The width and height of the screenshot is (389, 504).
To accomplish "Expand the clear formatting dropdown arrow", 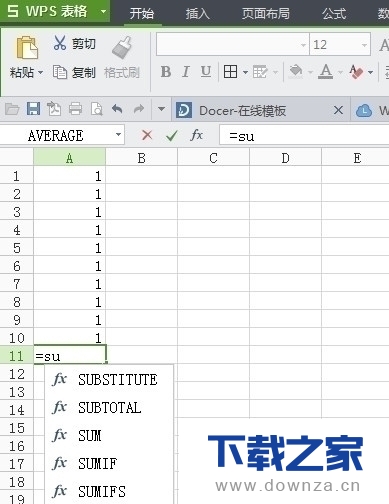I will 370,72.
